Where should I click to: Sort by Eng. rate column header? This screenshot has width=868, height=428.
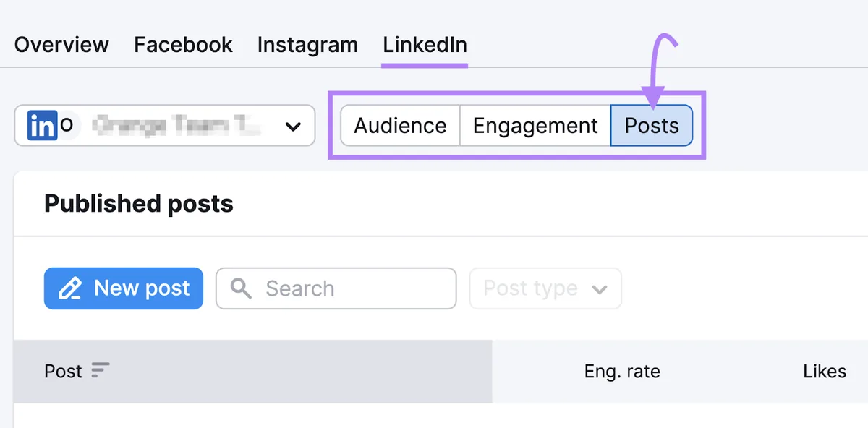click(622, 372)
